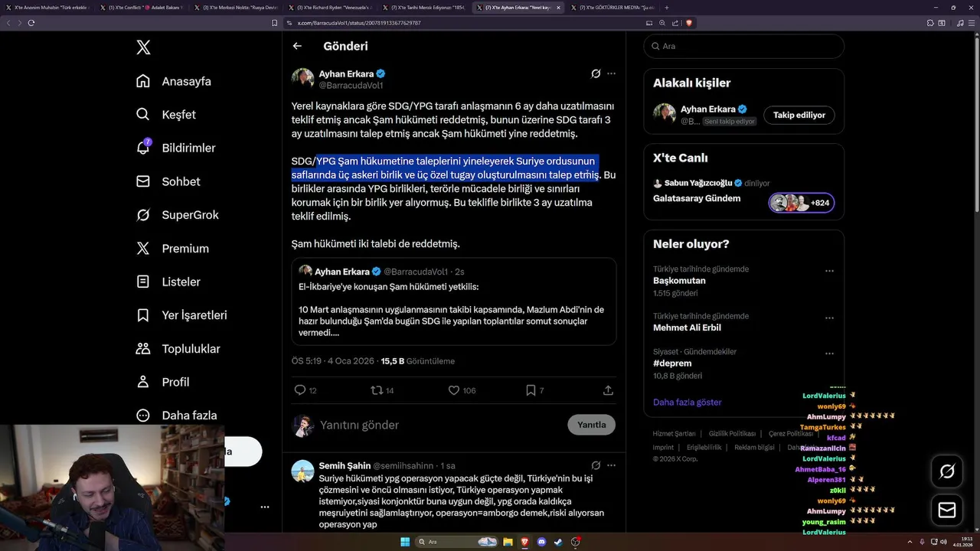Viewport: 980px width, 551px height.
Task: Open Semih Şahin's profile name link
Action: coord(345,465)
